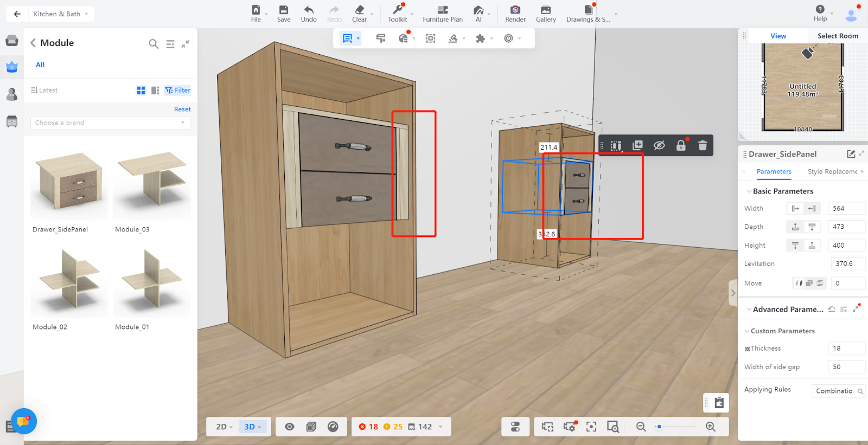Click the Undo arrow icon

tap(309, 10)
